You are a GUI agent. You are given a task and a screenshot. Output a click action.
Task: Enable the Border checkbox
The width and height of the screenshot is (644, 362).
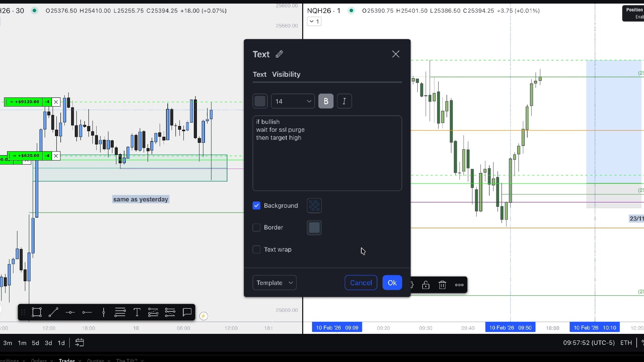pyautogui.click(x=257, y=228)
